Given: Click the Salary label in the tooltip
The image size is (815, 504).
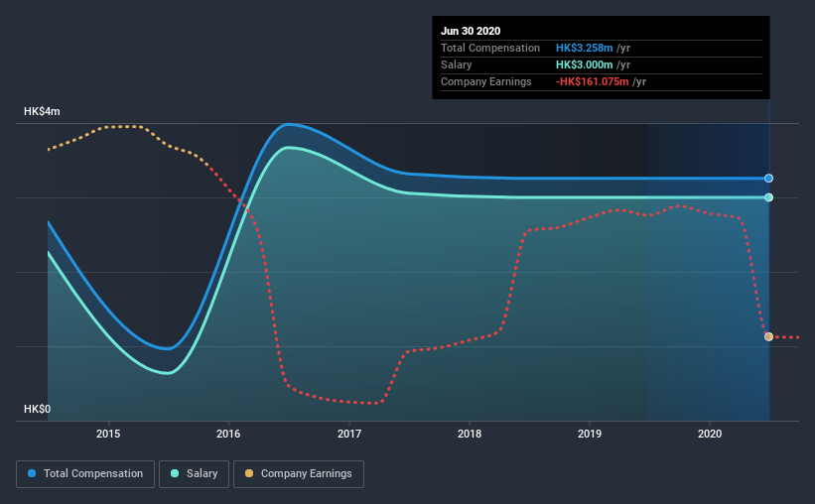Looking at the screenshot, I should click(457, 64).
